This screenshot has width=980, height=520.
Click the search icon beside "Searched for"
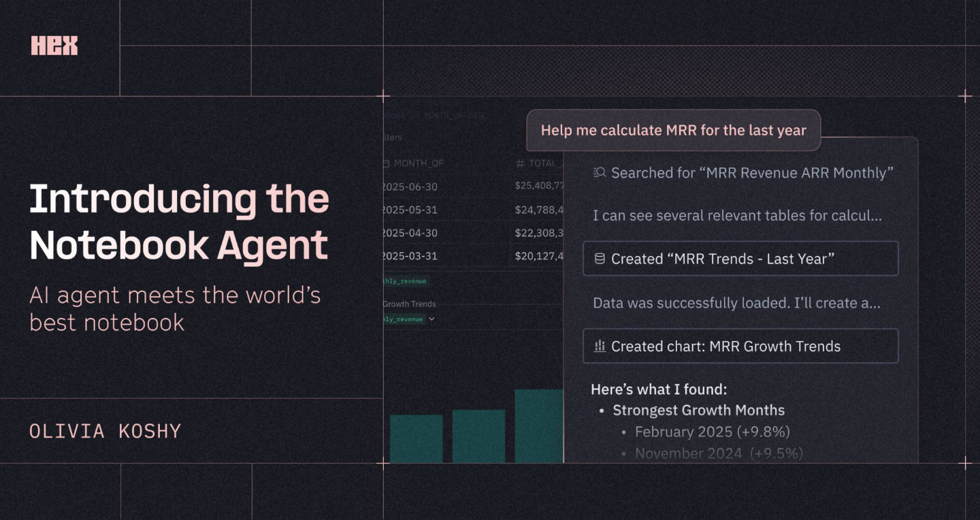[600, 173]
